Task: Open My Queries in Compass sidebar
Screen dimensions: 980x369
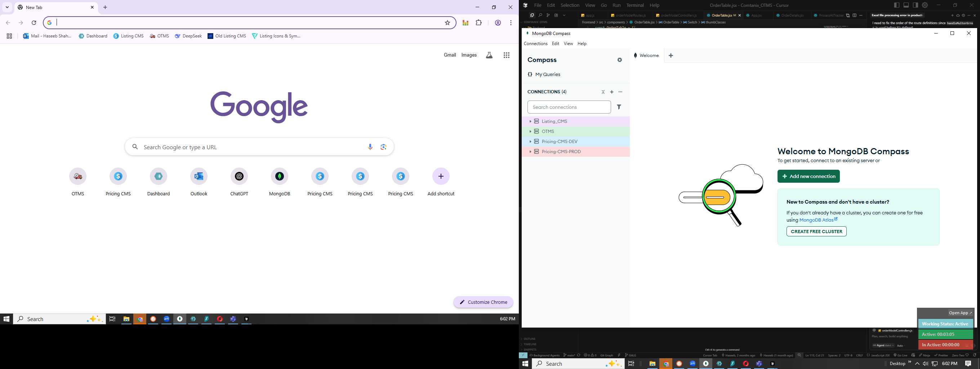Action: point(544,75)
